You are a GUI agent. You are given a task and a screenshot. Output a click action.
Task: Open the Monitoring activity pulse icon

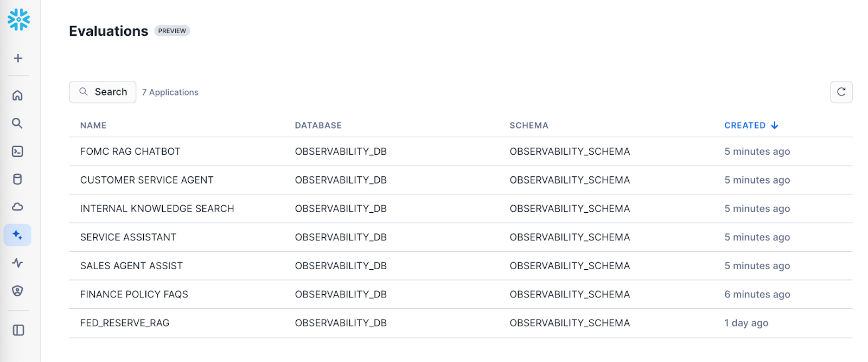pyautogui.click(x=17, y=263)
